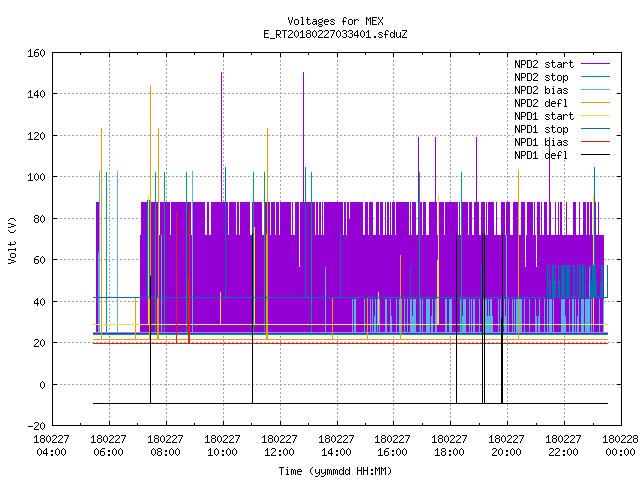Click the '180227 22:00' time tick label
This screenshot has width=640, height=480.
coord(563,446)
